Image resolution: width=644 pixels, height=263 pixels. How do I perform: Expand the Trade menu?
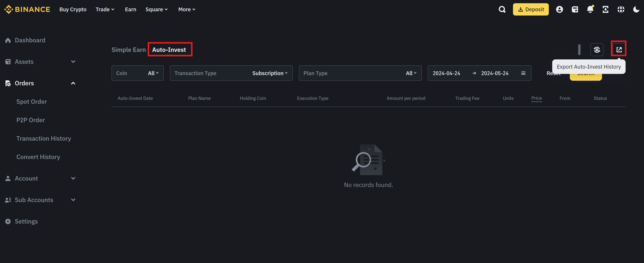(x=105, y=9)
